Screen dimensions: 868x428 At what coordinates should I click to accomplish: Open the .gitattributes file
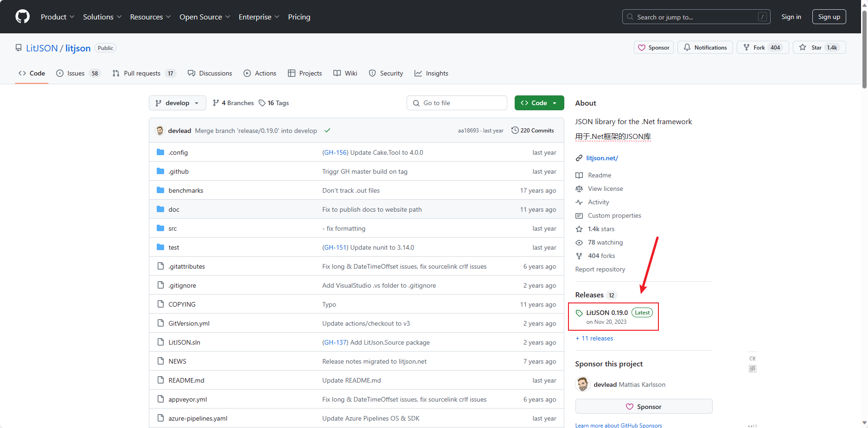point(187,266)
